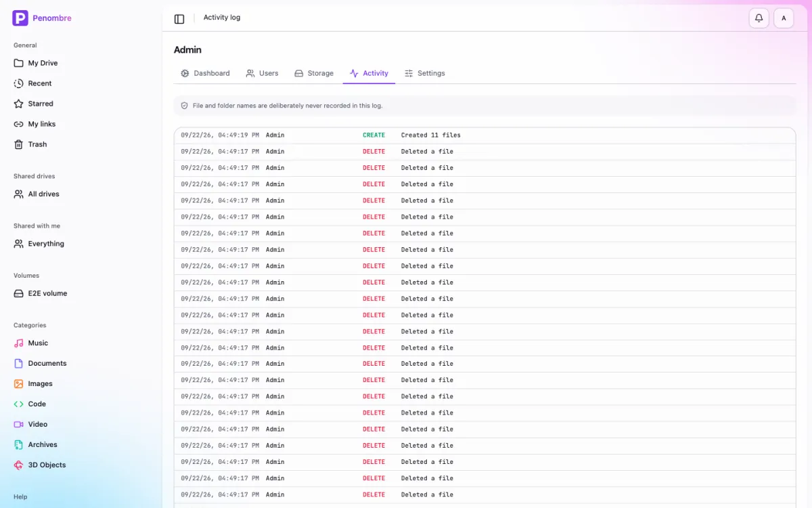This screenshot has height=508, width=812.
Task: Click the Settings tab sliders icon
Action: coord(409,73)
